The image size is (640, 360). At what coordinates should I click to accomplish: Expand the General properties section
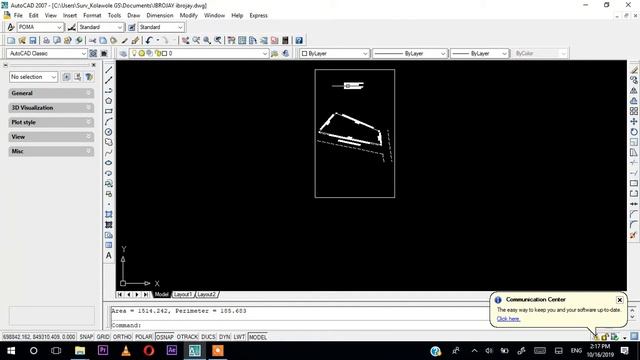[51, 93]
